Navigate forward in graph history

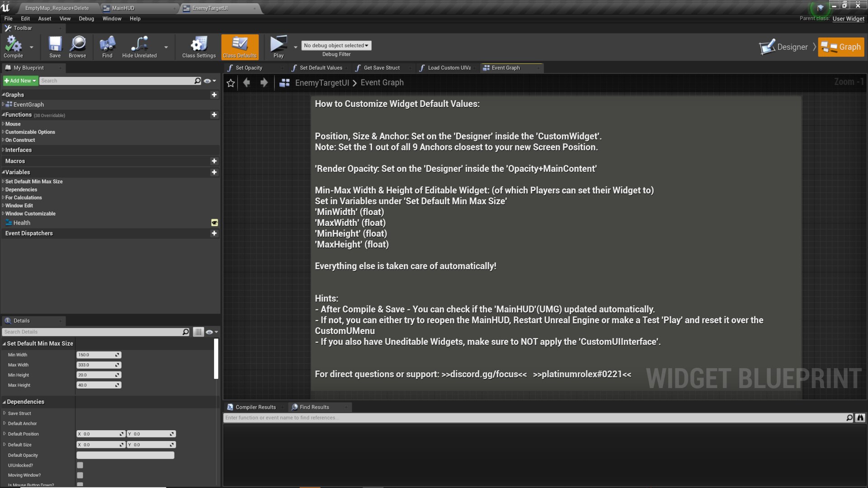point(264,83)
